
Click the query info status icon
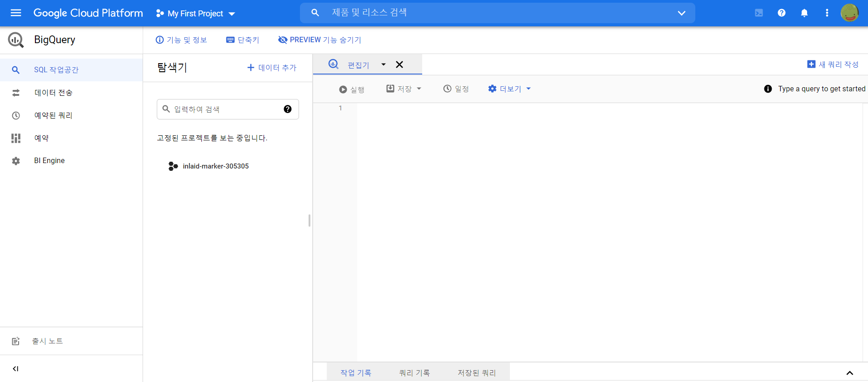point(768,89)
